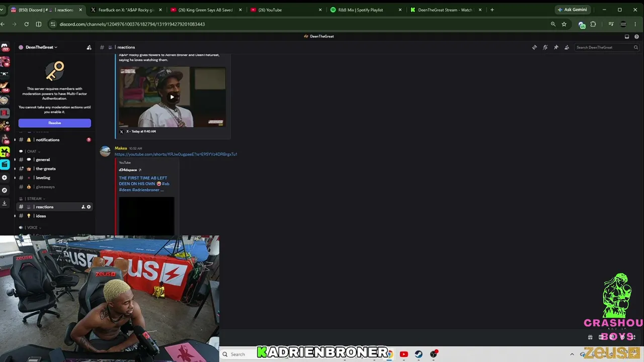Open the notifications channel

55,140
